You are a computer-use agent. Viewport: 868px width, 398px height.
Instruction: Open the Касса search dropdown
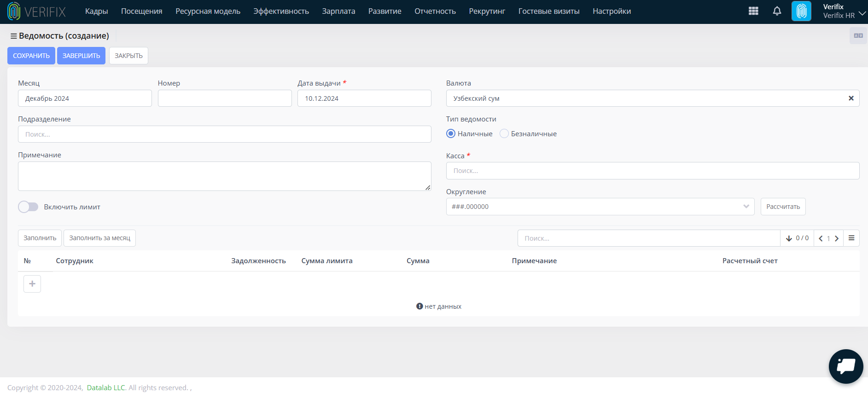coord(652,171)
